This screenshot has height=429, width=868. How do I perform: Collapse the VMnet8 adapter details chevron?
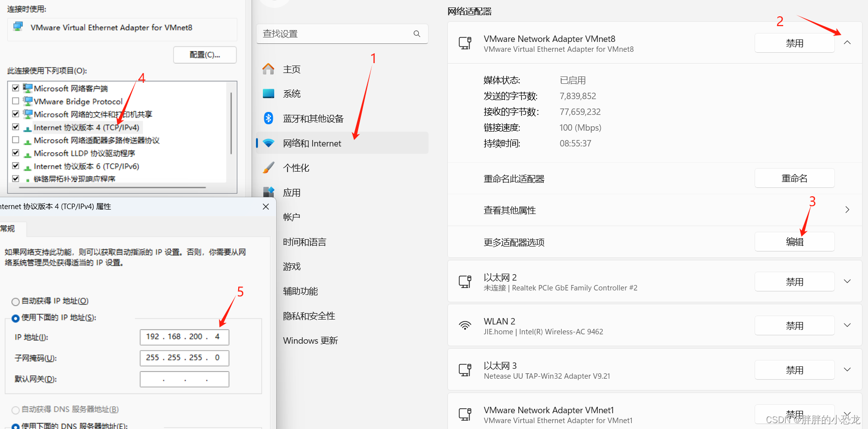(x=847, y=42)
